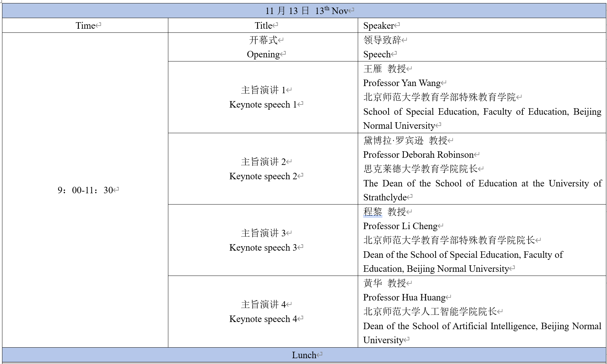Image resolution: width=607 pixels, height=364 pixels.
Task: Select the "Title" column header cell
Action: tap(263, 26)
